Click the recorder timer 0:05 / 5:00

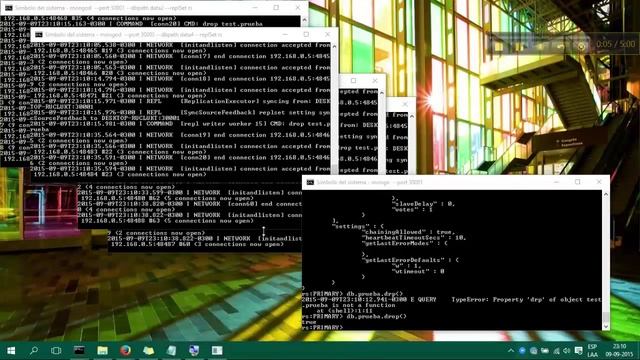click(616, 44)
